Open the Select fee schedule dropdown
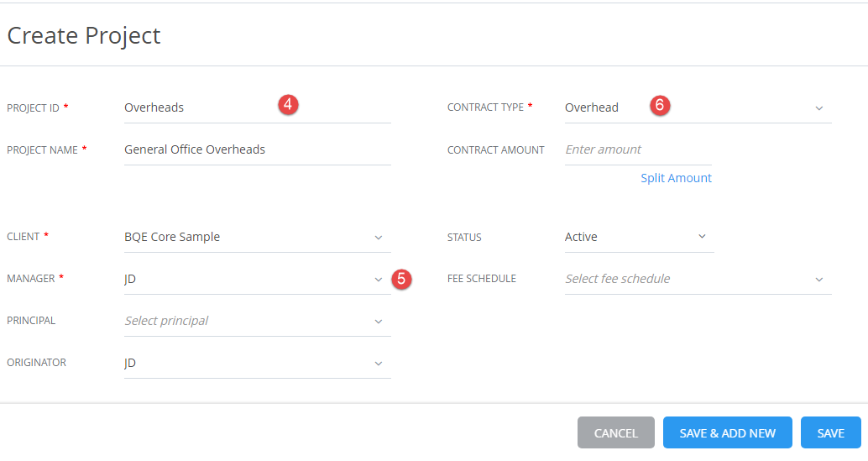The width and height of the screenshot is (868, 461). click(x=698, y=279)
